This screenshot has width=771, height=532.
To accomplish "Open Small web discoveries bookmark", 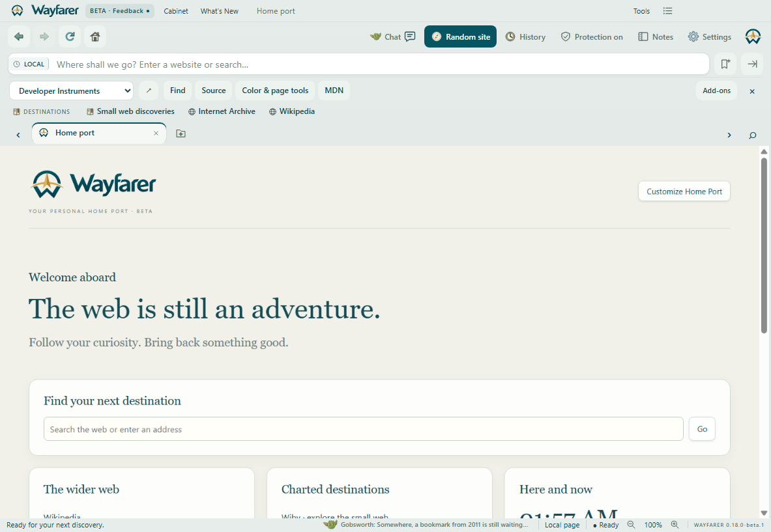I will tap(131, 111).
